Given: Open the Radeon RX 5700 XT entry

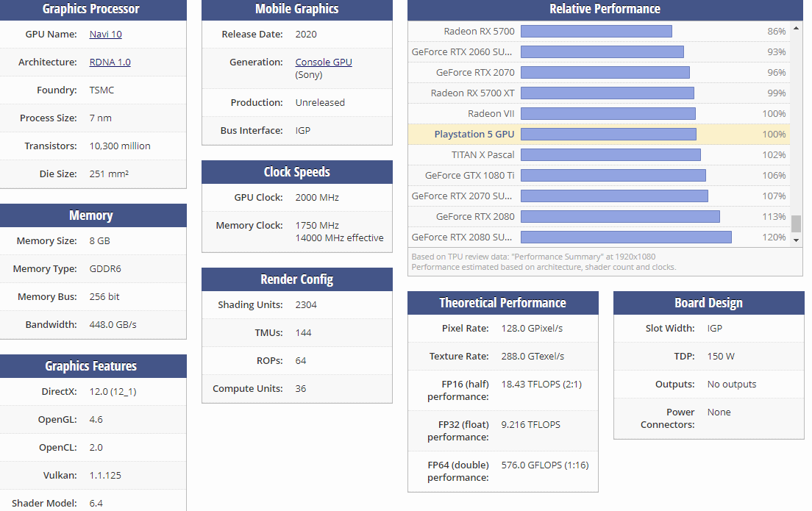Looking at the screenshot, I should [x=472, y=93].
